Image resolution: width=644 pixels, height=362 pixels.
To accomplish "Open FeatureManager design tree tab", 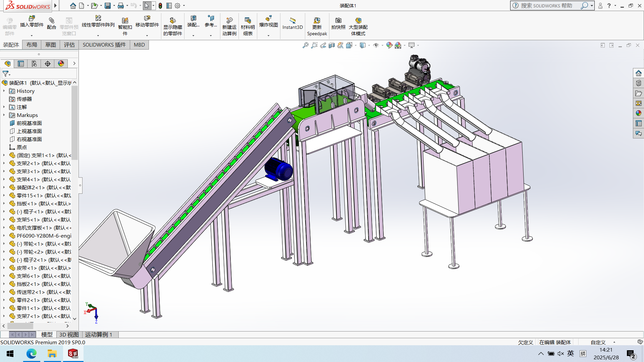I will pos(8,64).
